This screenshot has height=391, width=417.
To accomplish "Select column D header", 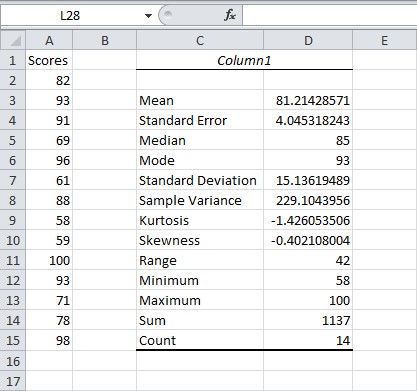I will tap(308, 40).
